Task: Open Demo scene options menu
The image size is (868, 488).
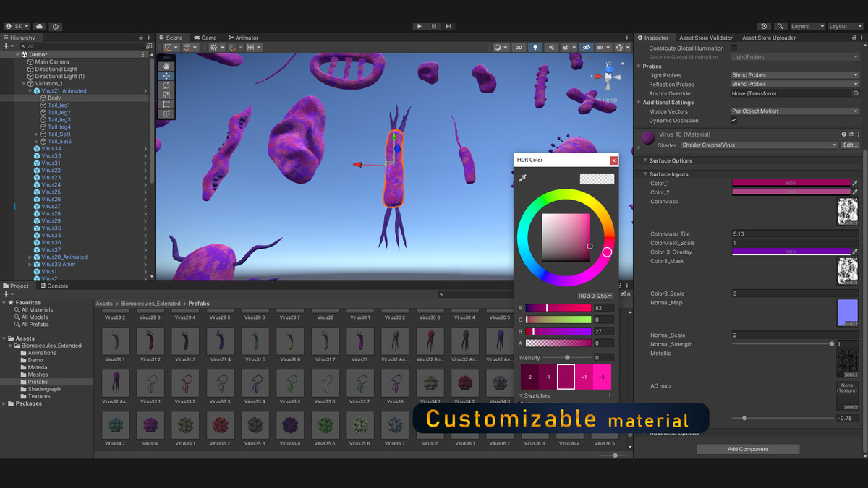Action: point(145,55)
